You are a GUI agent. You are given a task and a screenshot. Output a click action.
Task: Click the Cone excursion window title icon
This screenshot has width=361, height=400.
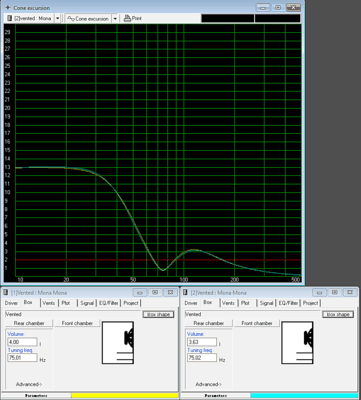[8, 7]
